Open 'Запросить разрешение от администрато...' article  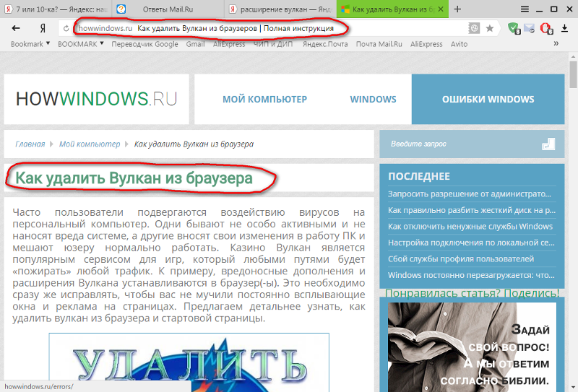click(x=469, y=193)
